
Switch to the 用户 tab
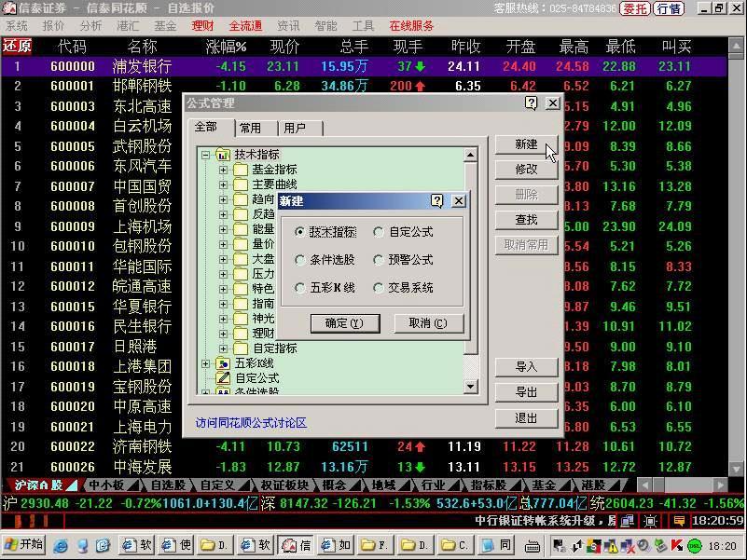(300, 128)
